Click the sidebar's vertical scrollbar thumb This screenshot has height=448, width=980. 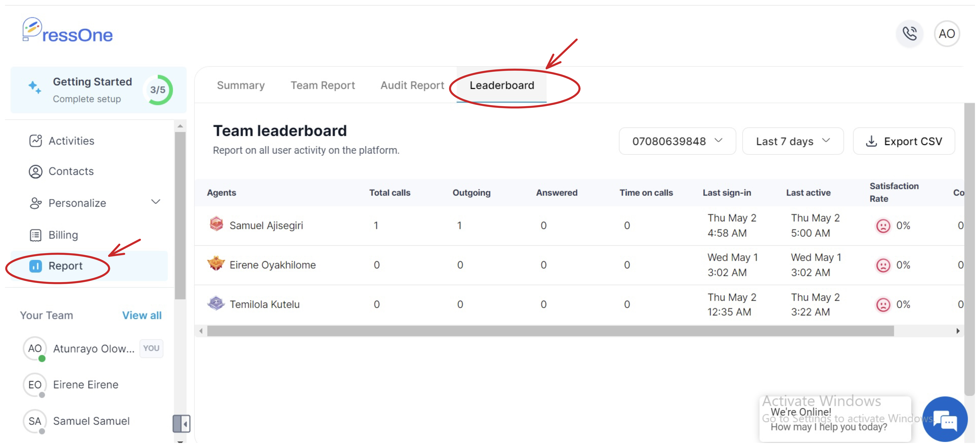180,216
